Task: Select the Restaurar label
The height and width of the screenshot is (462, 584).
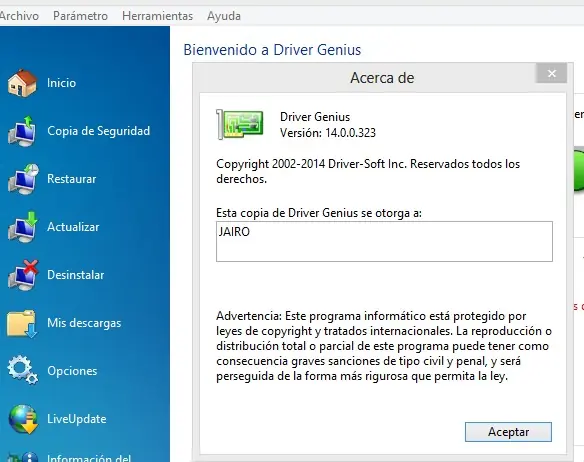Action: pyautogui.click(x=72, y=179)
